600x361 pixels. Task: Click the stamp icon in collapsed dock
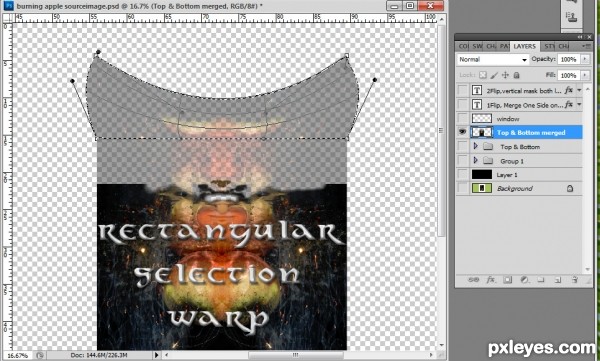[572, 17]
